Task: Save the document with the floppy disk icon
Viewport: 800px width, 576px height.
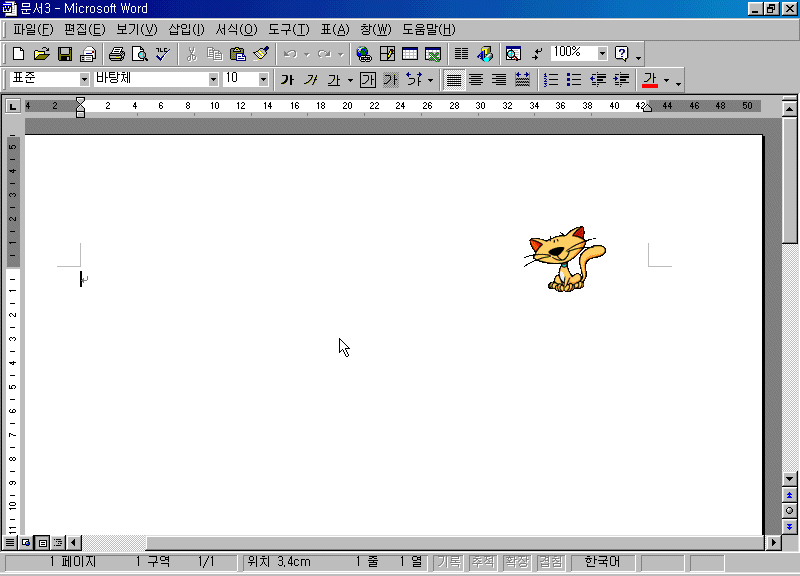Action: click(65, 54)
